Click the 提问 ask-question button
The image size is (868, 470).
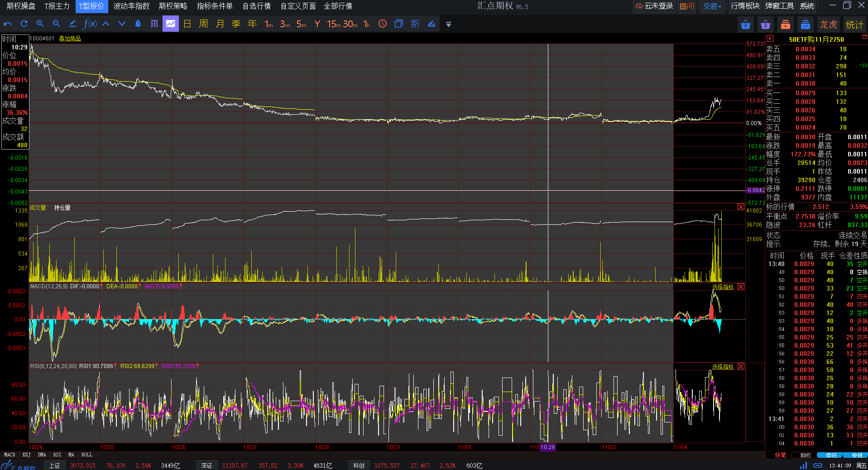click(x=686, y=6)
